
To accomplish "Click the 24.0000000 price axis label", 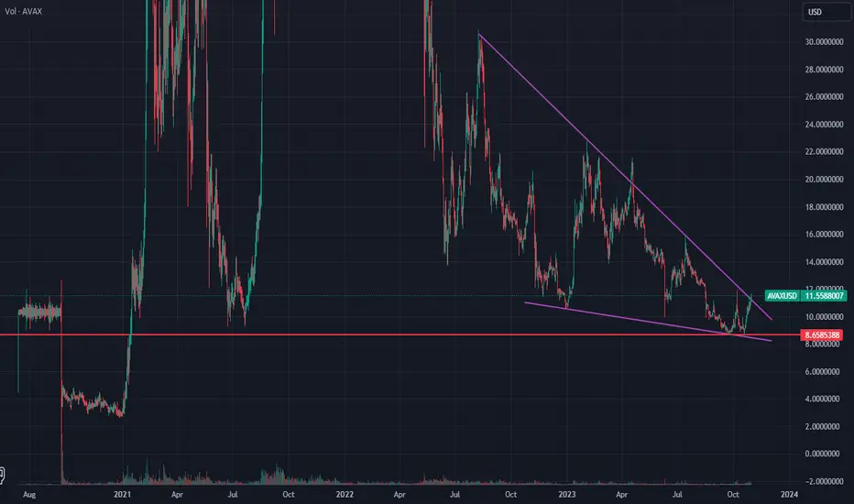I will tap(824, 125).
